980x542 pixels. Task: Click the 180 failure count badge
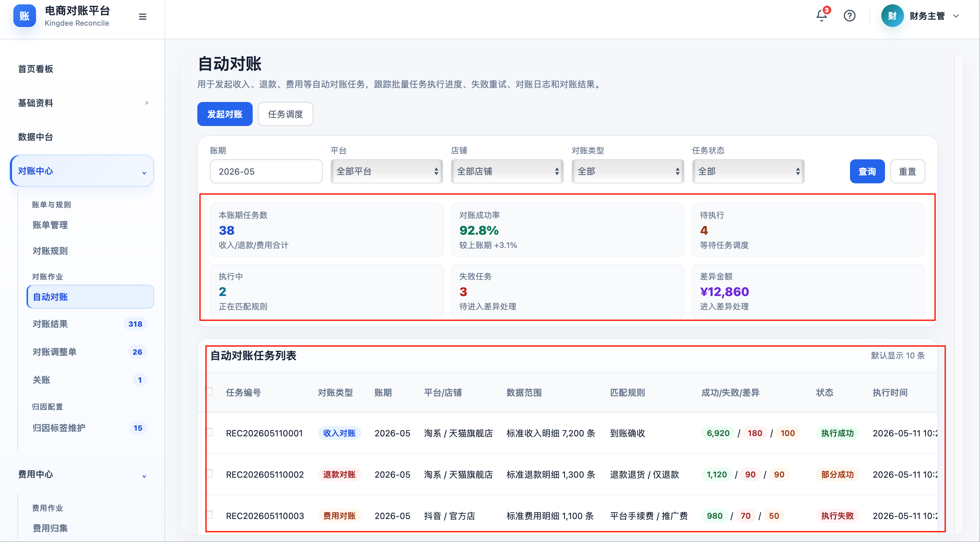[755, 433]
